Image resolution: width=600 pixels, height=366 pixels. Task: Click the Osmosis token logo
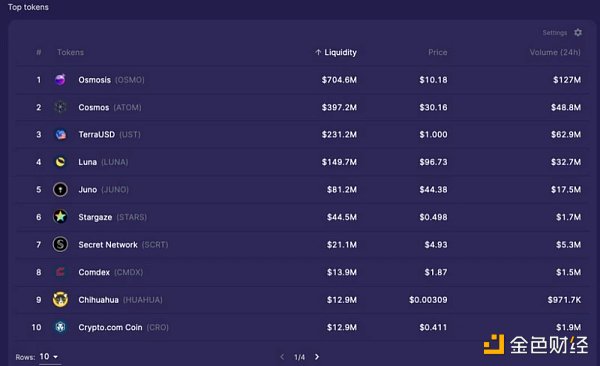[x=60, y=80]
